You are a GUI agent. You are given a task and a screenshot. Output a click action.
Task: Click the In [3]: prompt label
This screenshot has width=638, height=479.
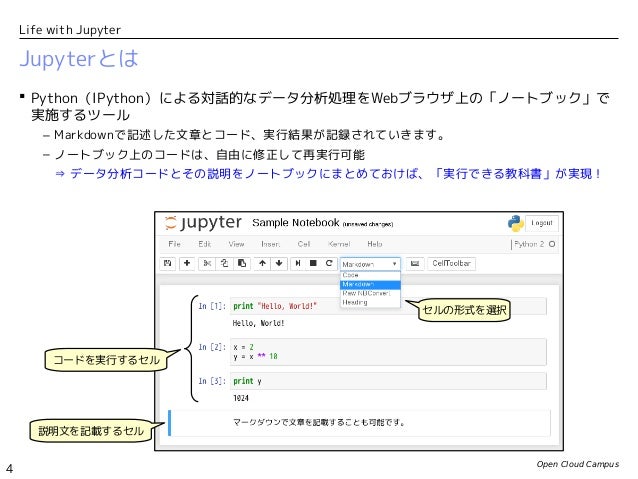[x=212, y=381]
